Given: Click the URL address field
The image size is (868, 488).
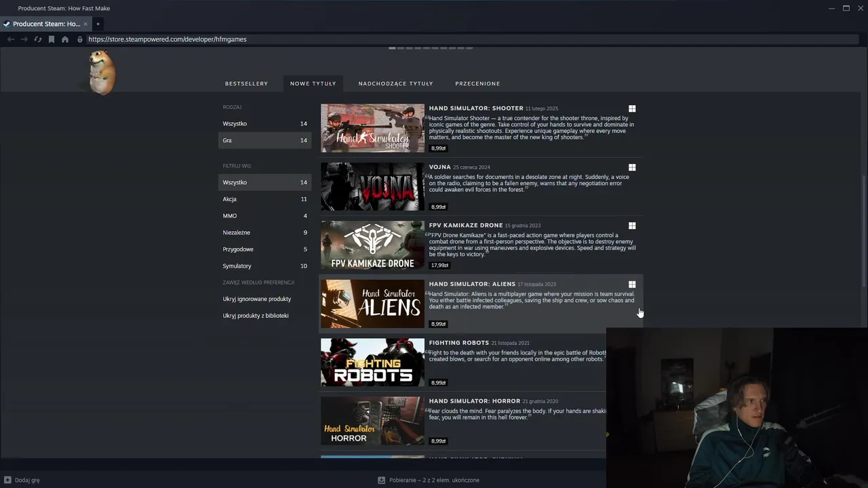Looking at the screenshot, I should [x=471, y=39].
